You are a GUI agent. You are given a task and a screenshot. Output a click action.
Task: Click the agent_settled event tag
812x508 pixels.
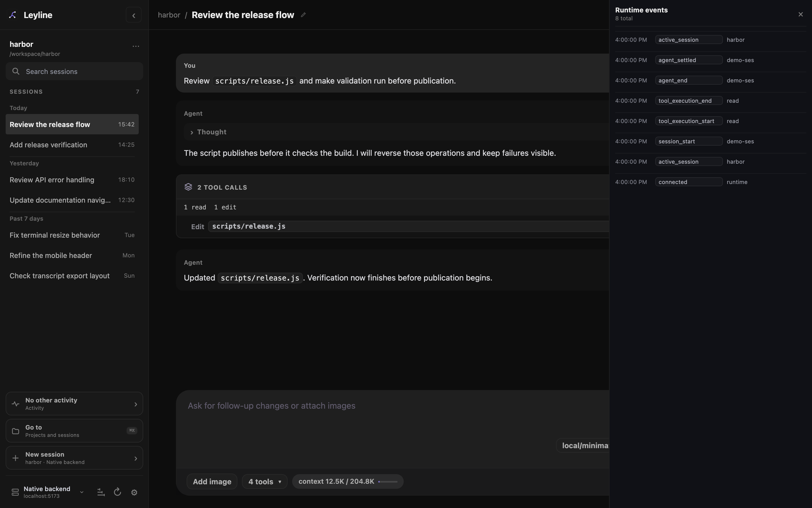click(x=689, y=60)
